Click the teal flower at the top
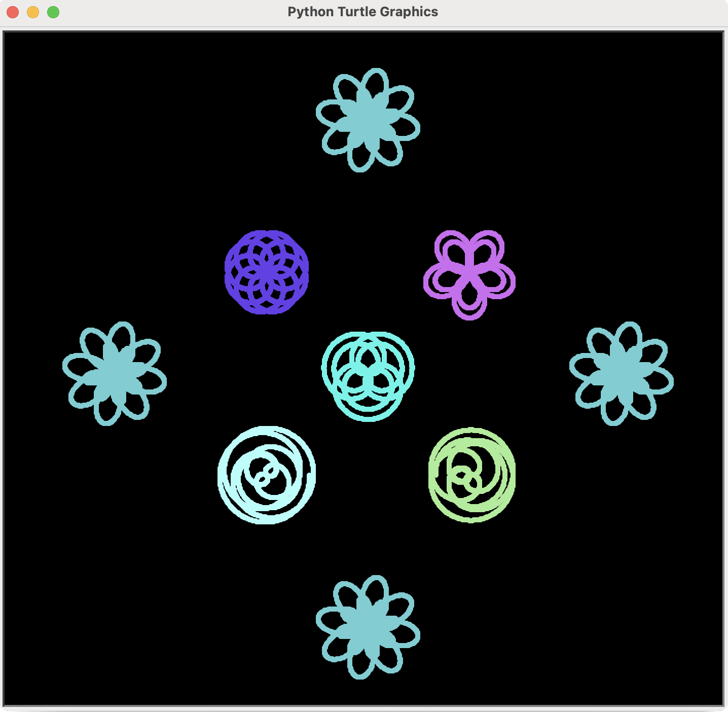 coord(368,120)
